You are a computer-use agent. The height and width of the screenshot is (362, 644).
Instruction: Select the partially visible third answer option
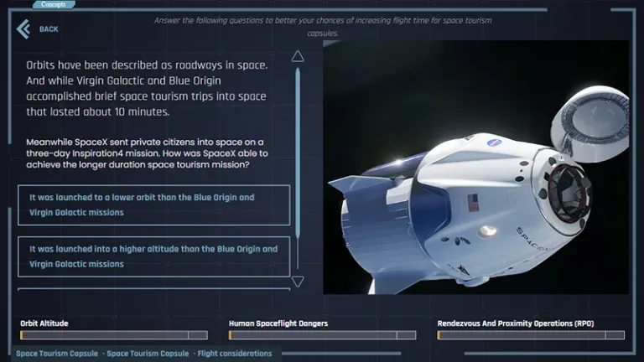point(153,290)
